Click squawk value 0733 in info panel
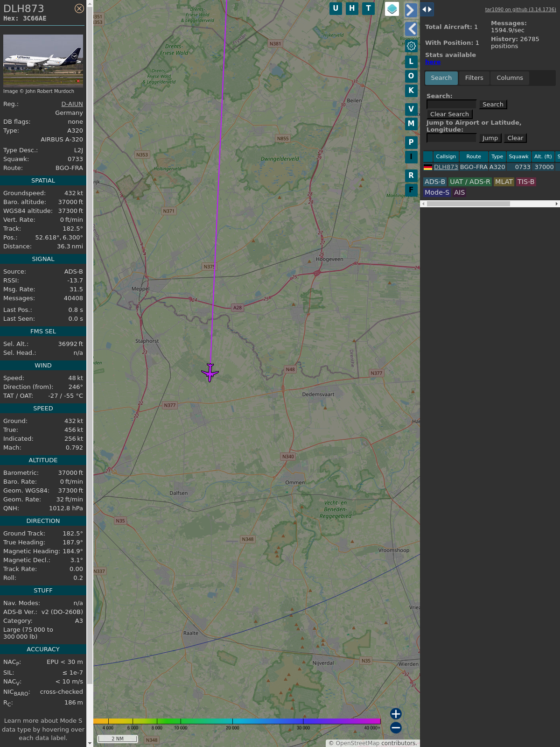Image resolution: width=560 pixels, height=747 pixels. [75, 159]
